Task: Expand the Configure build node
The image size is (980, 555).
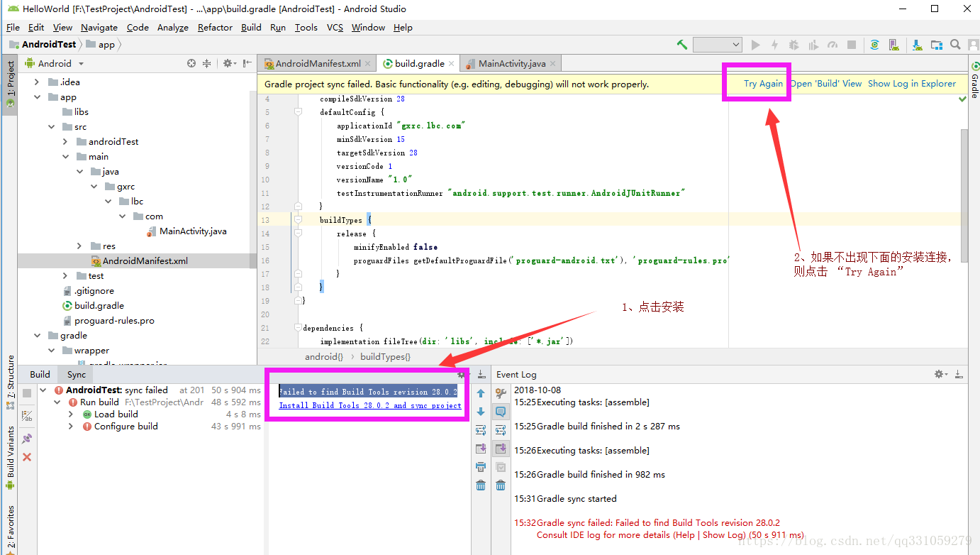Action: [71, 427]
